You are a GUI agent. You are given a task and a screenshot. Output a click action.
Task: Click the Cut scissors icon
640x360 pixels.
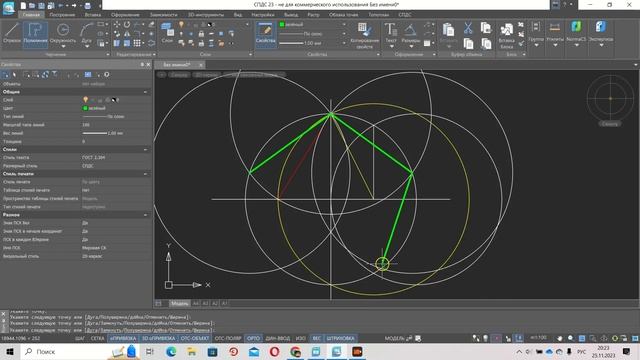click(x=468, y=28)
